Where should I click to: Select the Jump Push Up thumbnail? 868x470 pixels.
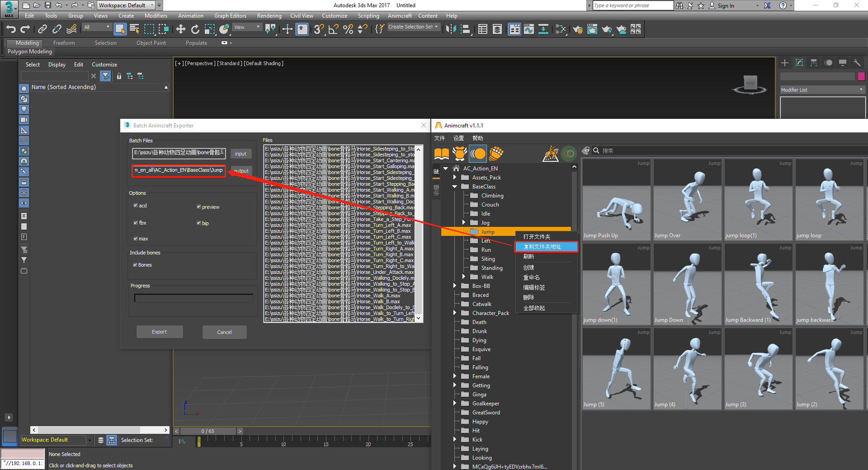click(x=616, y=199)
